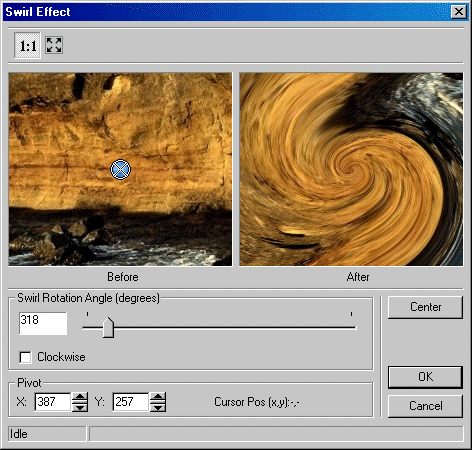
Task: Increase Pivot X value with up arrow
Action: click(80, 397)
